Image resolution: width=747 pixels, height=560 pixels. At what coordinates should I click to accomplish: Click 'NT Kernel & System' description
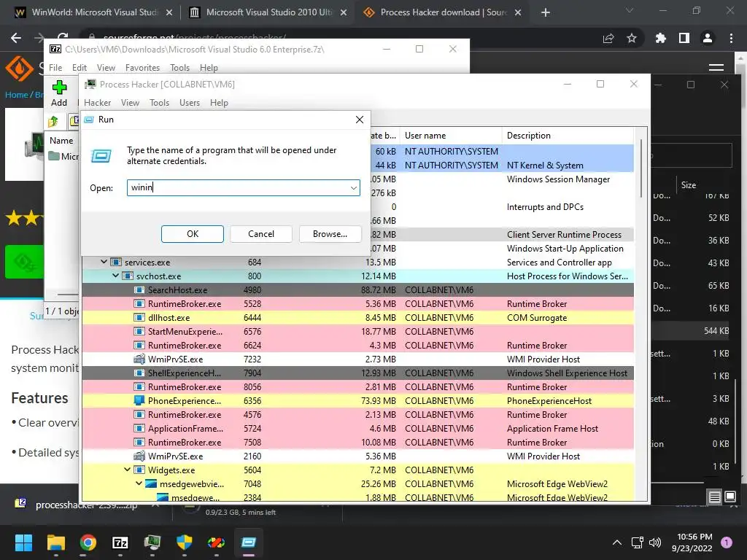[x=545, y=166]
